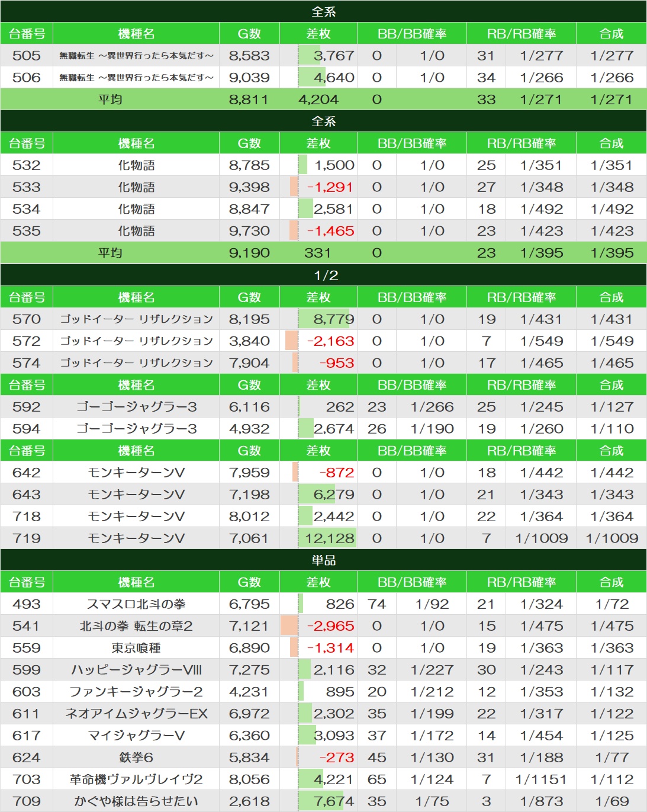Select game count 9,730 in row 535
This screenshot has height=812, width=647.
click(x=249, y=231)
